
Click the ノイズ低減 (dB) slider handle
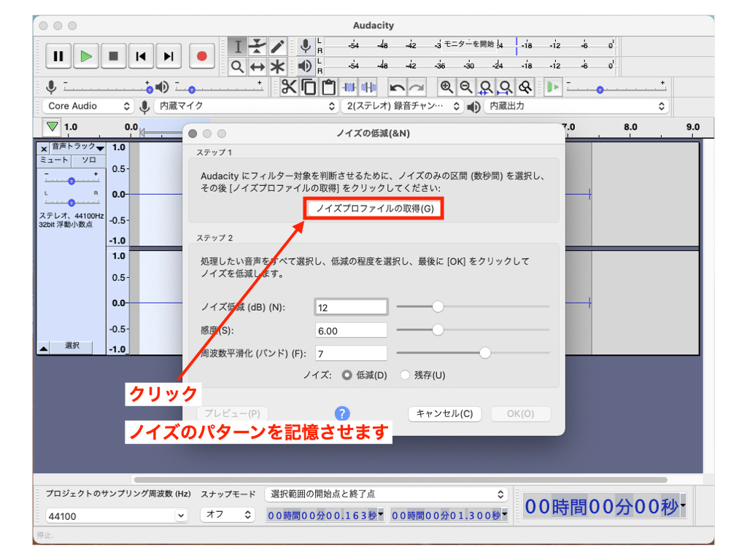438,307
